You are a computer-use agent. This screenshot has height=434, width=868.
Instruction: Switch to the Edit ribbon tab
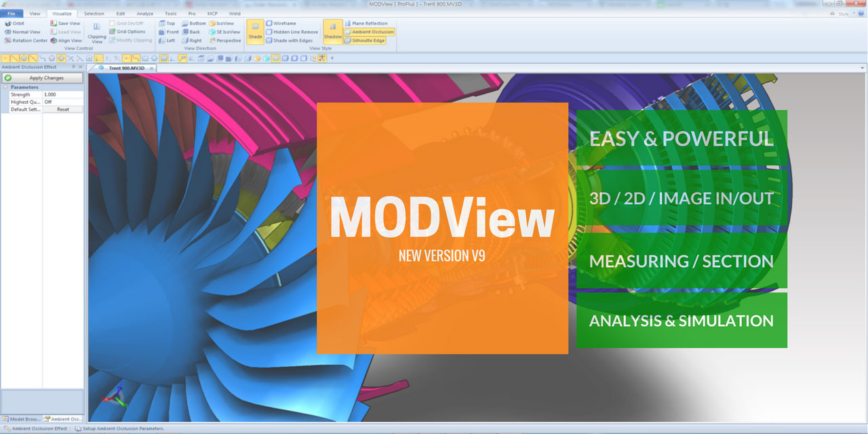[120, 13]
